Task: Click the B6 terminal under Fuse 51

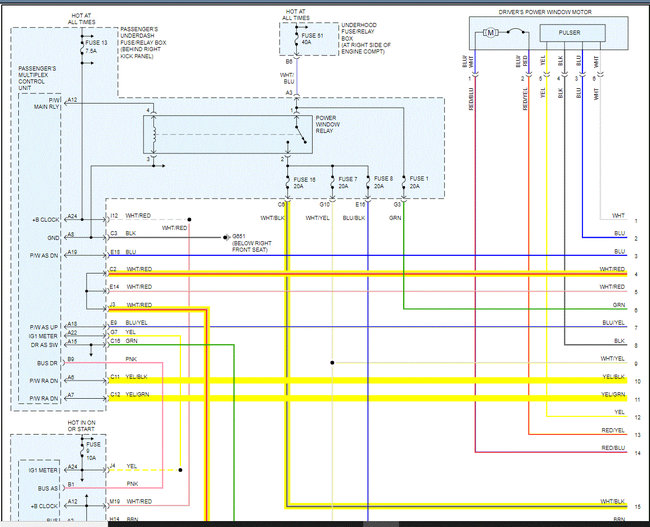Action: (x=289, y=61)
